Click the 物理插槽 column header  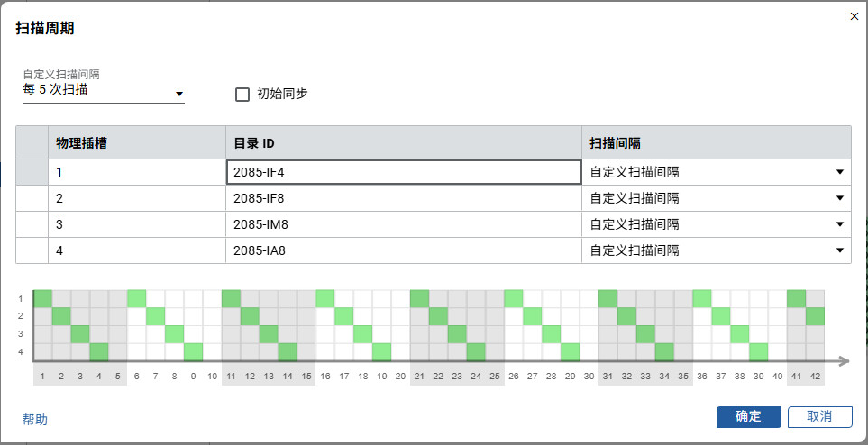(x=135, y=142)
